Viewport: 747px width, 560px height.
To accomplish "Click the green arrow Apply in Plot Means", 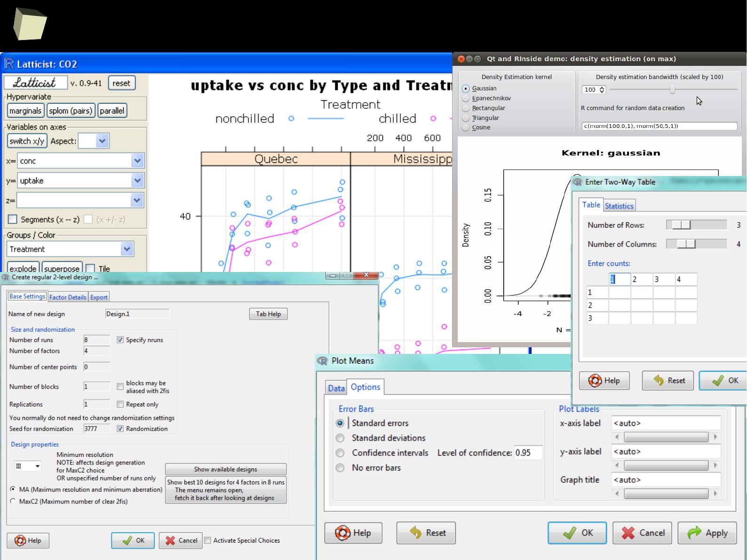I will point(707,533).
